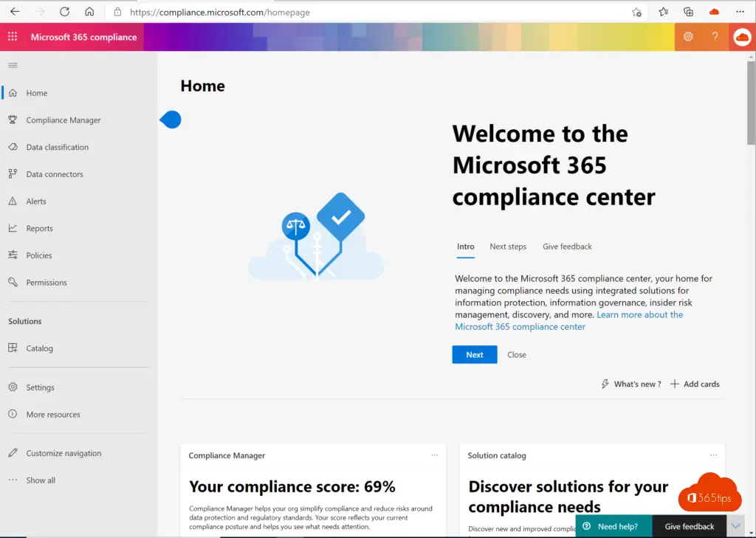
Task: Open Data classification in the sidebar
Action: pos(58,147)
